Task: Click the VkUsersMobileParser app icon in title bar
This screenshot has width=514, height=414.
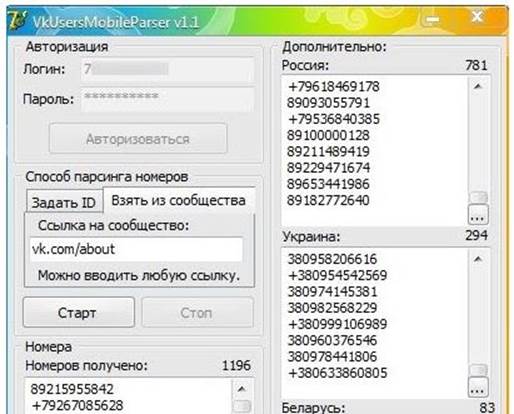Action: tap(17, 21)
